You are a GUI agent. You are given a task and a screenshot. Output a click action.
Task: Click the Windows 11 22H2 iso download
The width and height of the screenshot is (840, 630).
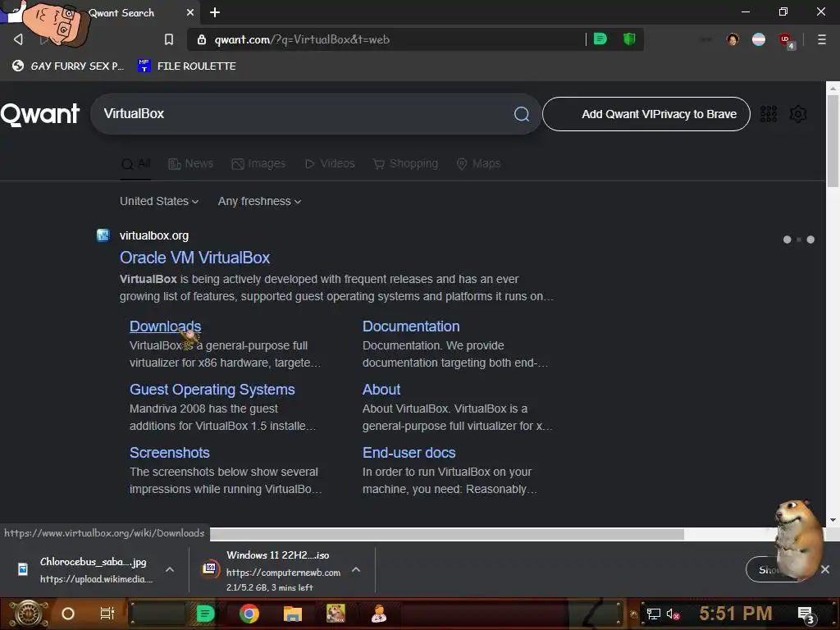click(x=283, y=570)
